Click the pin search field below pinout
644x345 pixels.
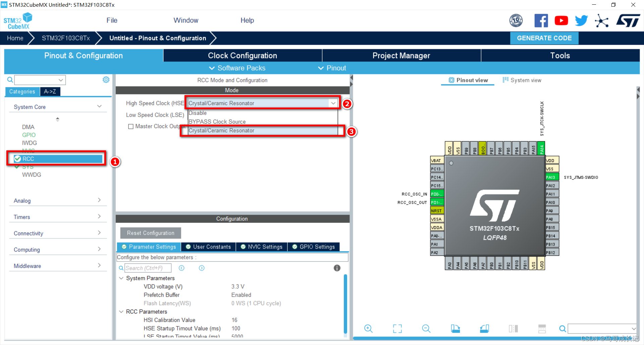(x=602, y=329)
